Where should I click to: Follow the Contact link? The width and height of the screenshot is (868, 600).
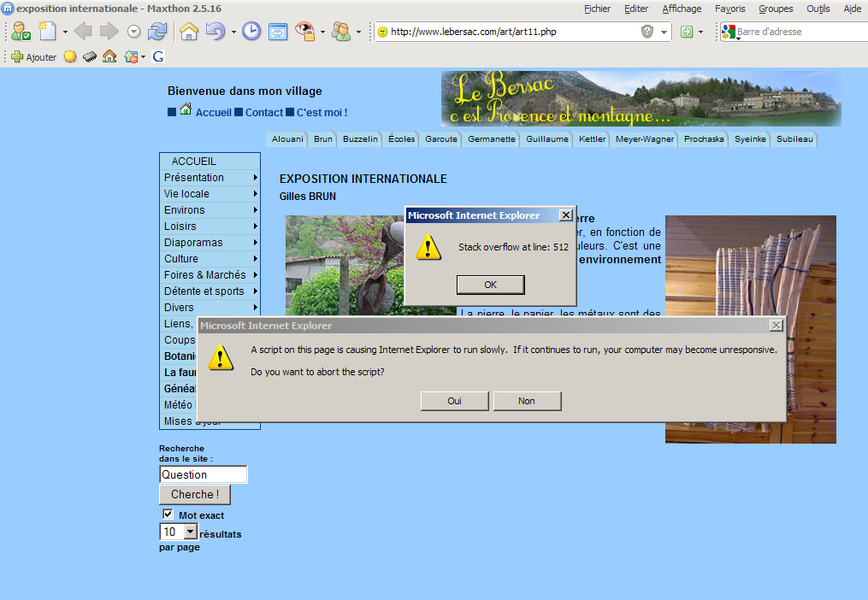(x=264, y=112)
